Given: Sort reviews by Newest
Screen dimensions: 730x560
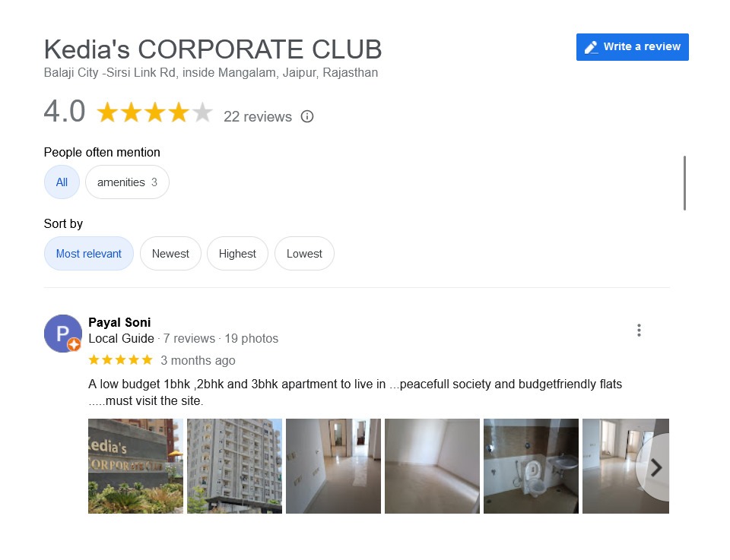Looking at the screenshot, I should click(x=170, y=254).
